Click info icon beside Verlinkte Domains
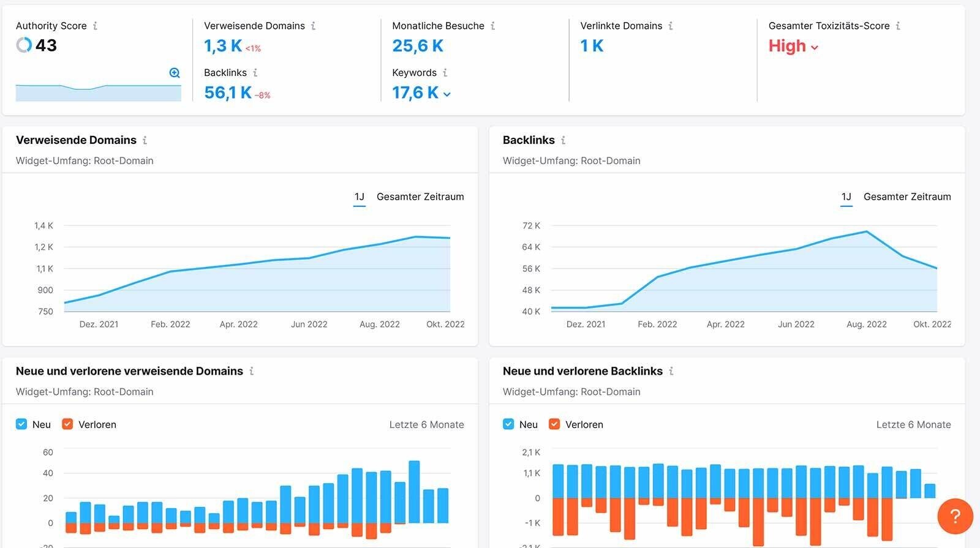Screen dimensions: 980x548 671,26
